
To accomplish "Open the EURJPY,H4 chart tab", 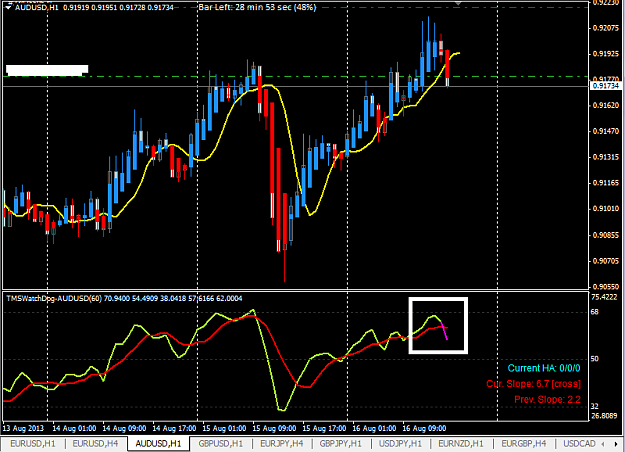I will coord(282,444).
